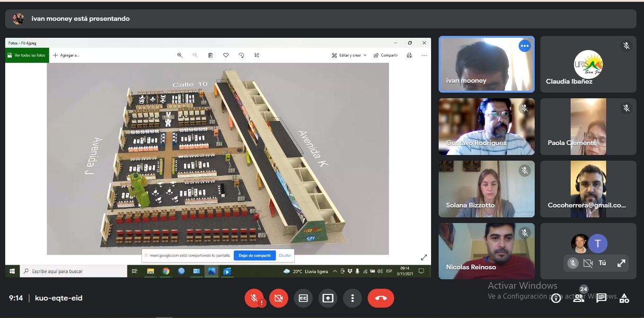644x318 pixels.
Task: Click Solana Bizzotto's video tile
Action: coord(486,189)
